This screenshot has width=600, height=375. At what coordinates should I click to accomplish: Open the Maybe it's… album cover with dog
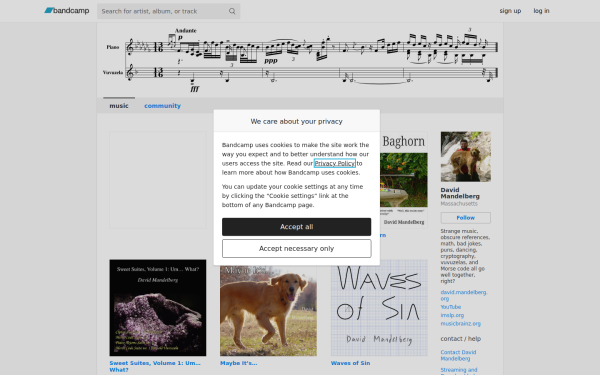(x=268, y=311)
